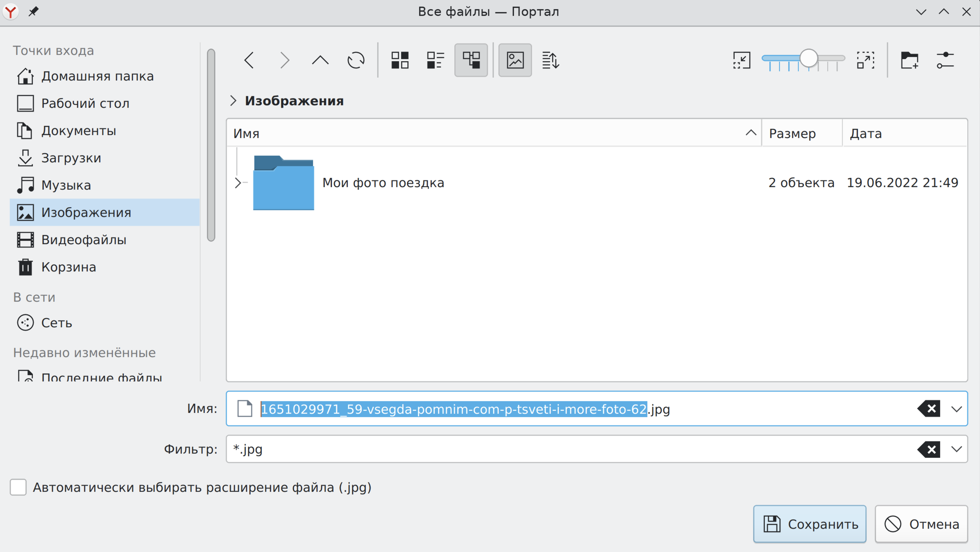This screenshot has height=552, width=980.
Task: Open Документы in the sidebar
Action: pyautogui.click(x=104, y=131)
